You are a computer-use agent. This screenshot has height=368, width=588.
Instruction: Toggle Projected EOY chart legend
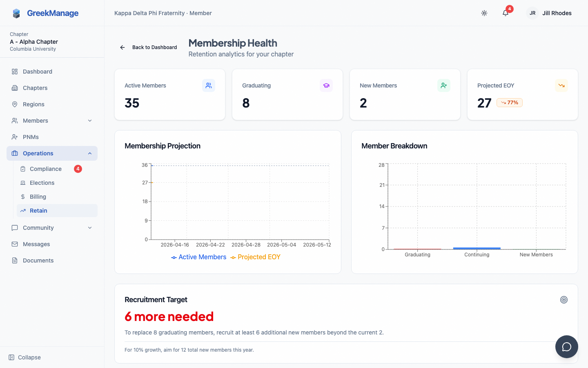(255, 257)
